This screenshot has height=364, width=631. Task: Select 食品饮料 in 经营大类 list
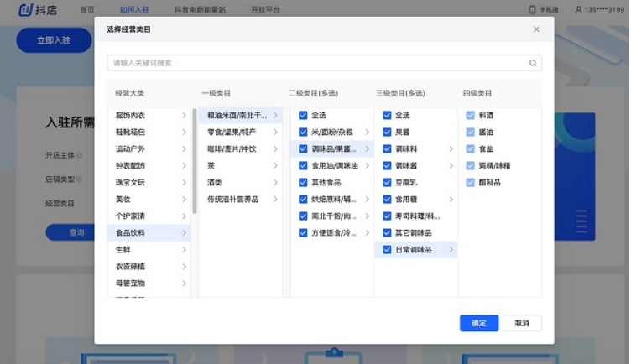coord(149,233)
